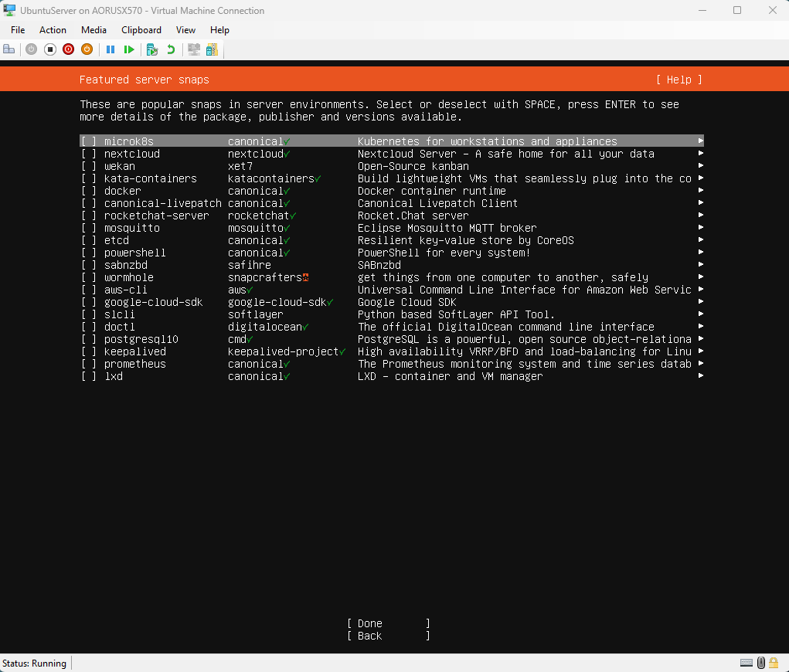
Task: Click the snap name 'sabnzbd'
Action: click(x=126, y=265)
